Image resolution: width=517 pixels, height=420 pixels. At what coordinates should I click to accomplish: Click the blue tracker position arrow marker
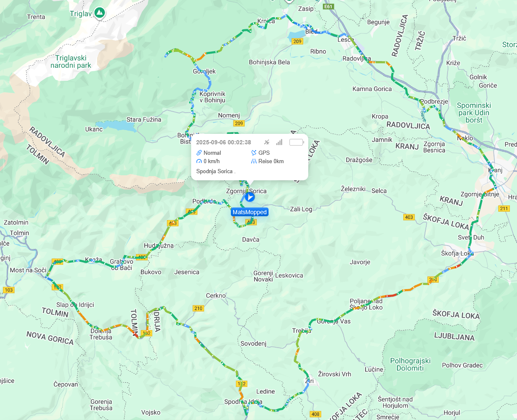click(x=250, y=197)
